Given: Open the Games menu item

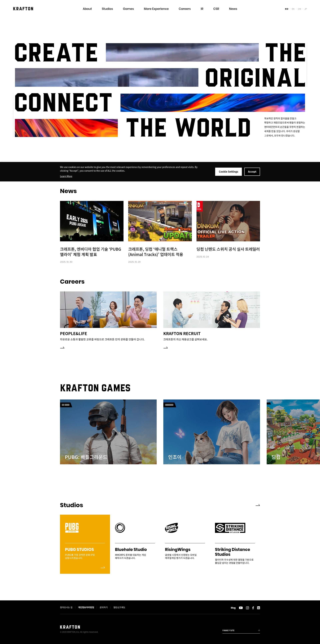Looking at the screenshot, I should (x=128, y=9).
